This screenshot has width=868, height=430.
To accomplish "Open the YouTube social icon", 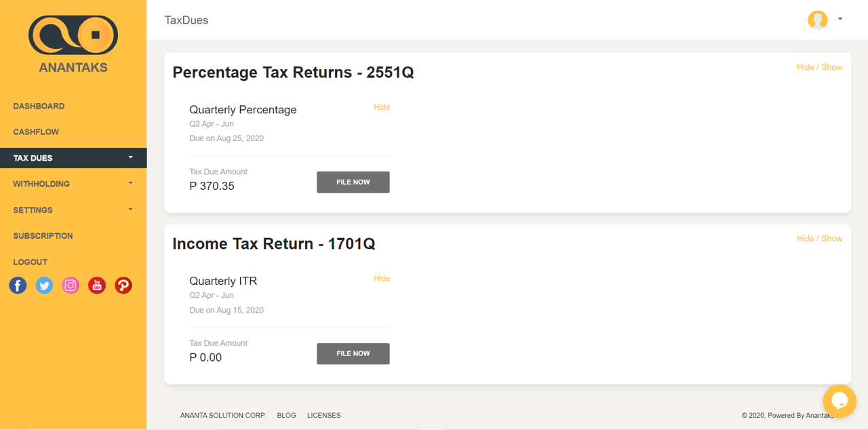I will (97, 286).
